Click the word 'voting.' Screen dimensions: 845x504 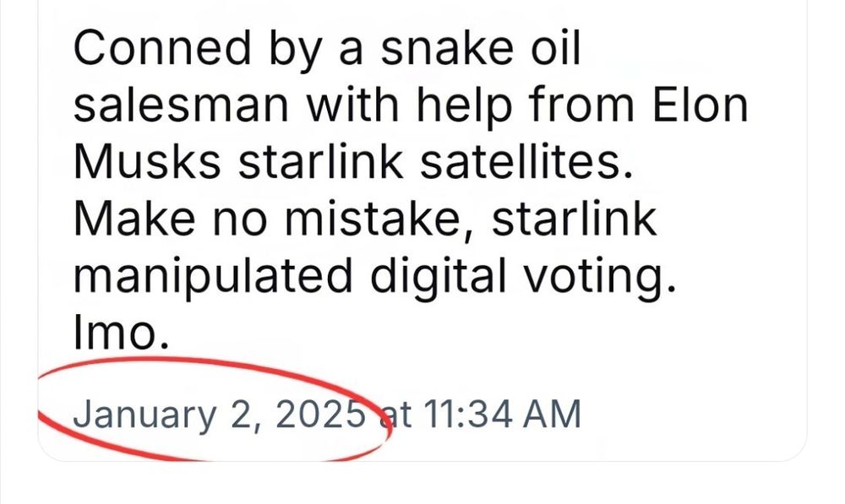point(600,277)
